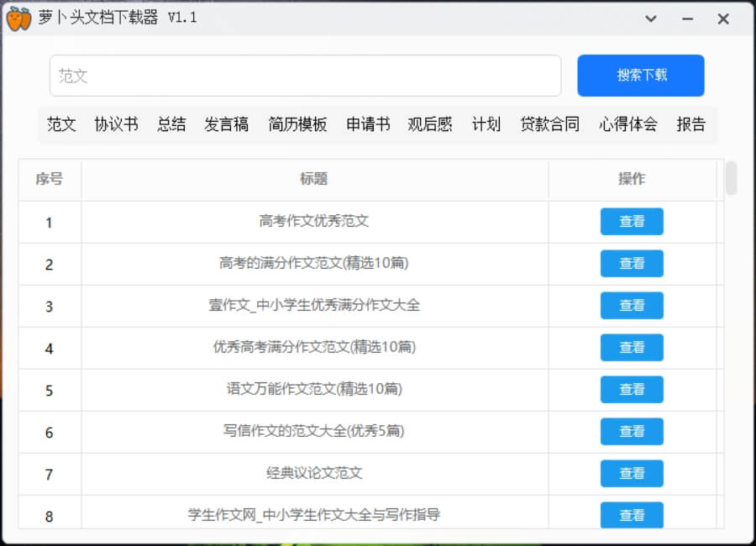756x546 pixels.
Task: Close the downloader window
Action: pyautogui.click(x=723, y=18)
